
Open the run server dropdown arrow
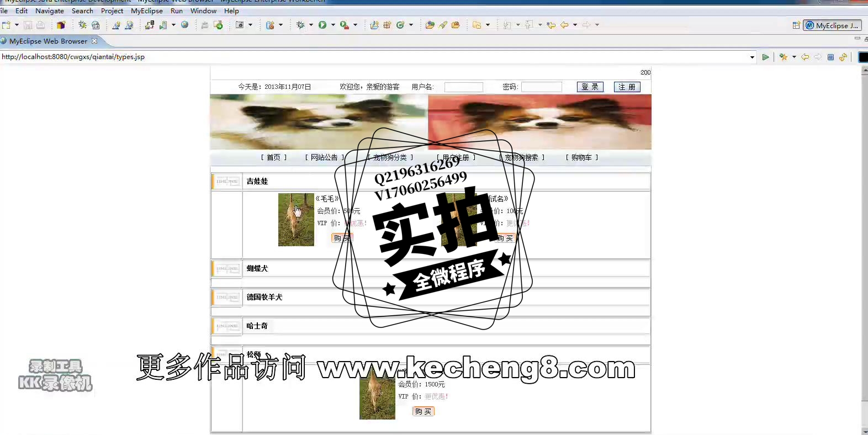tap(173, 25)
